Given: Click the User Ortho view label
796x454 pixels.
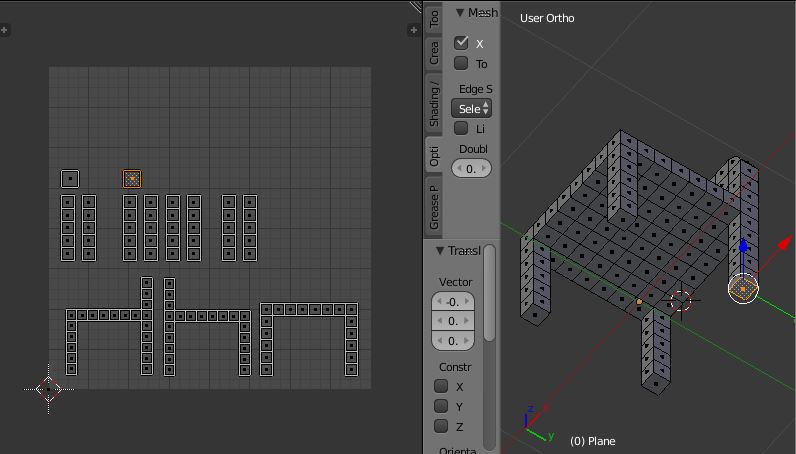Looking at the screenshot, I should click(547, 18).
